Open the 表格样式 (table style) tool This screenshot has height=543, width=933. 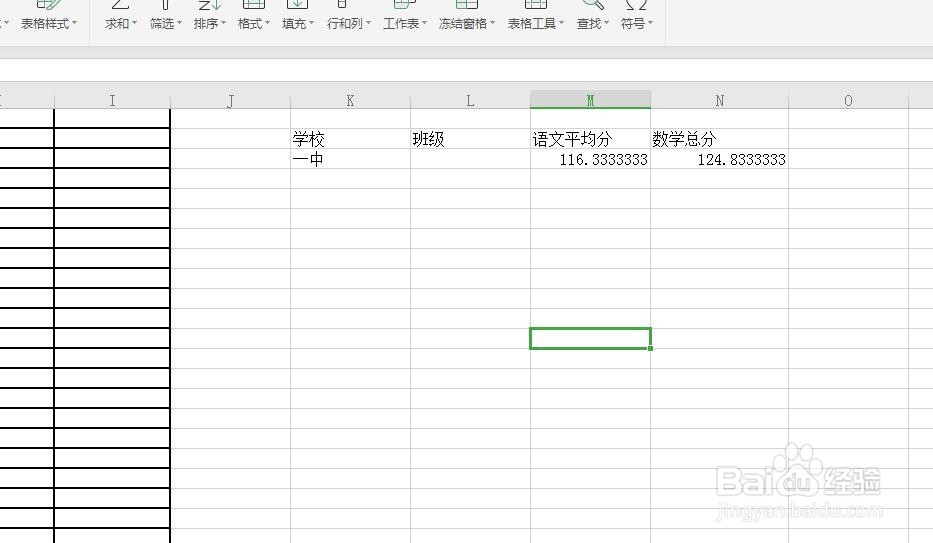[x=49, y=16]
